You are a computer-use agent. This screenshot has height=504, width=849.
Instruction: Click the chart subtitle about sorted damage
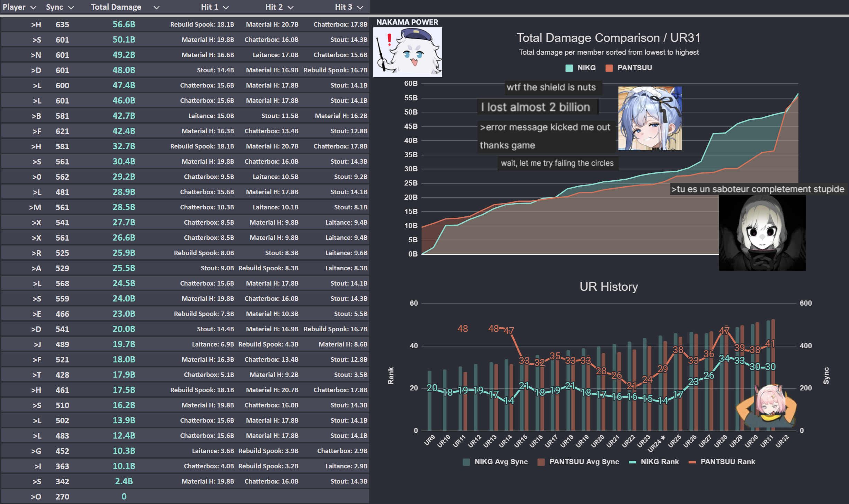point(609,52)
